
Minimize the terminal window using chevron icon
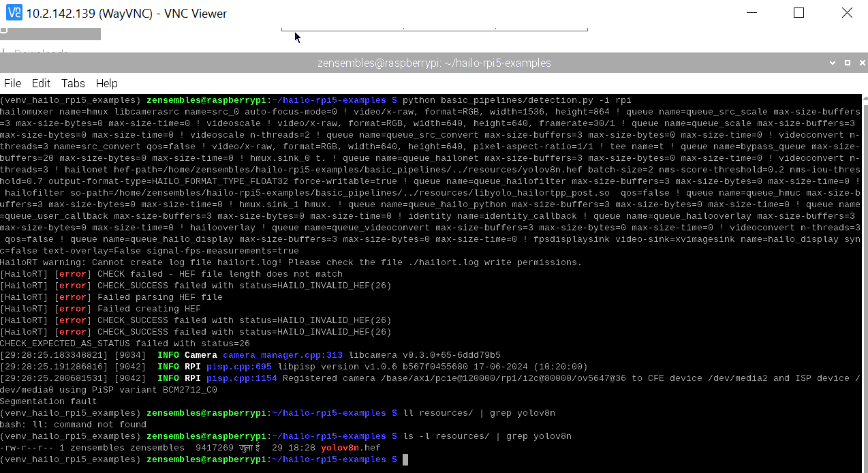(833, 63)
